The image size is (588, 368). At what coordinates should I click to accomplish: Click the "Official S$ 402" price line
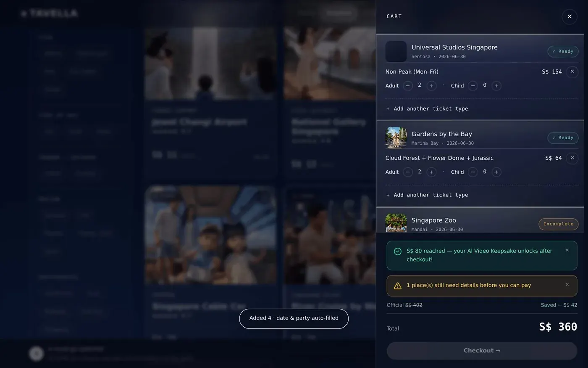pos(404,305)
